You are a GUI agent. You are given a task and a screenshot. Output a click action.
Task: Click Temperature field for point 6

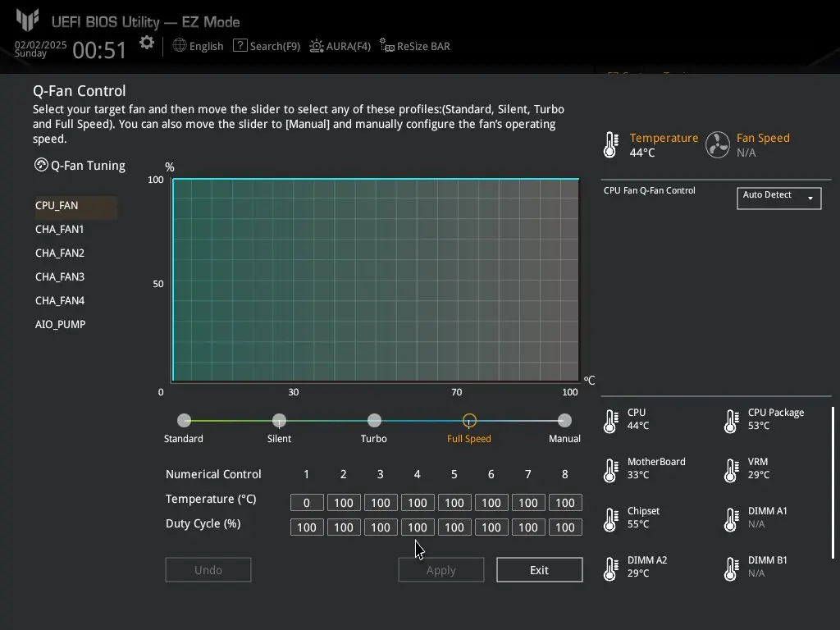(x=491, y=503)
